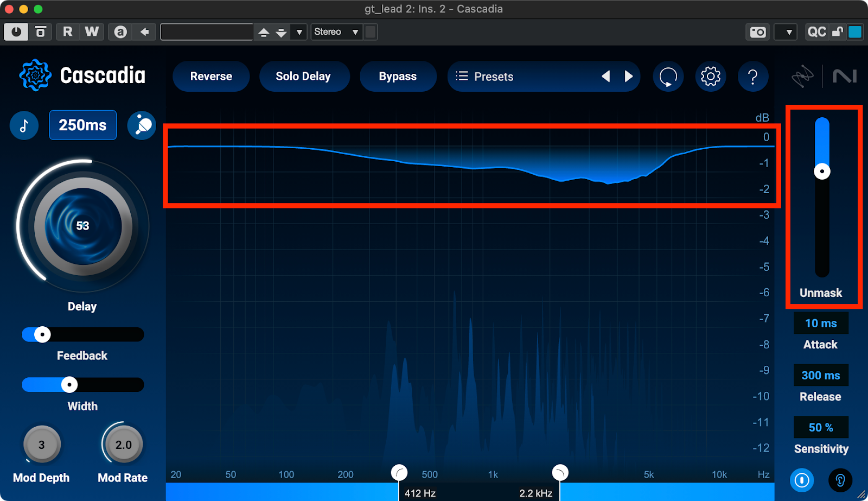Click the A/B compare settings icon
868x501 pixels.
click(120, 32)
